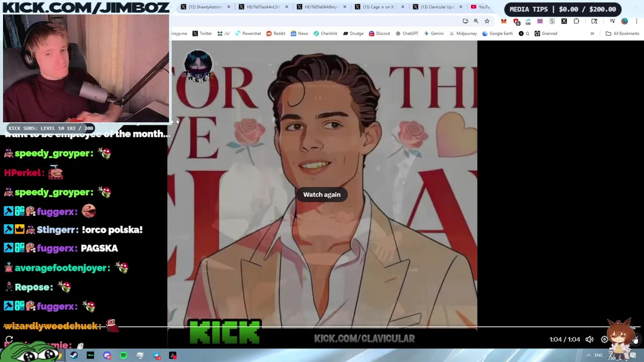Click the Watch again button on video
Viewport: 644px width, 362px height.
click(x=321, y=195)
